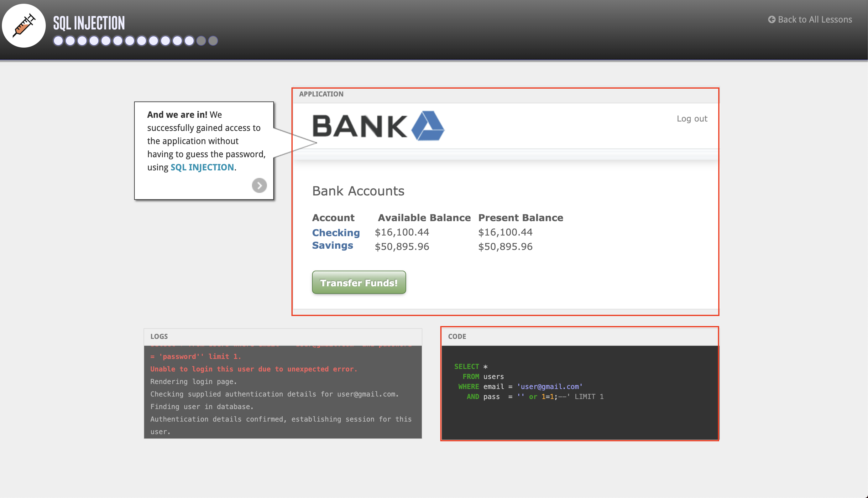The width and height of the screenshot is (868, 498).
Task: Follow the SQL INJECTION link in tooltip
Action: [x=202, y=167]
